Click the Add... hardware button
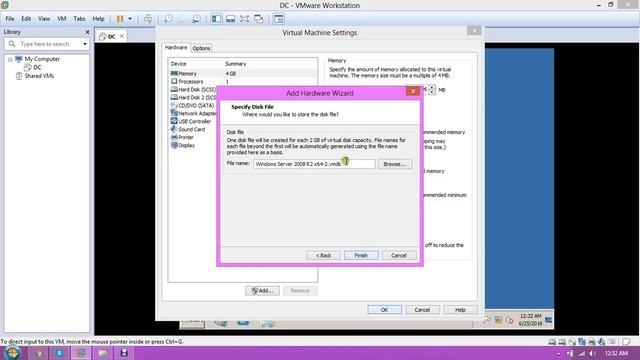The image size is (640, 360). pos(262,291)
